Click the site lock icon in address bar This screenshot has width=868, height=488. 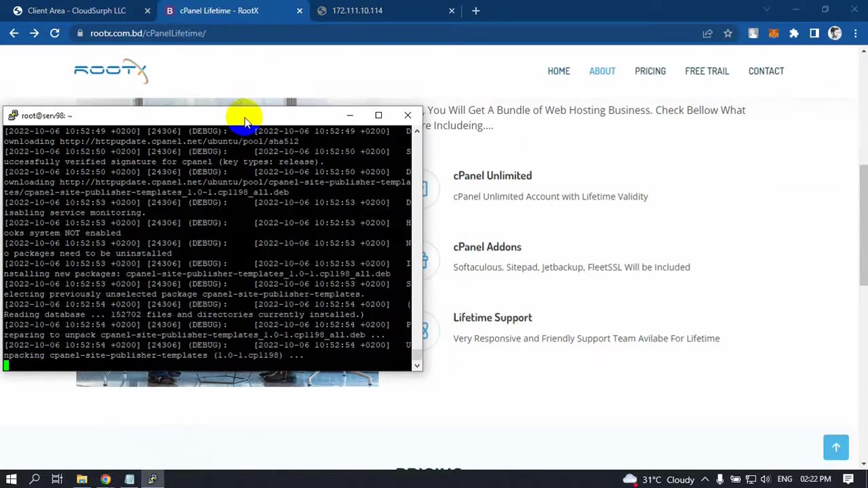point(80,33)
